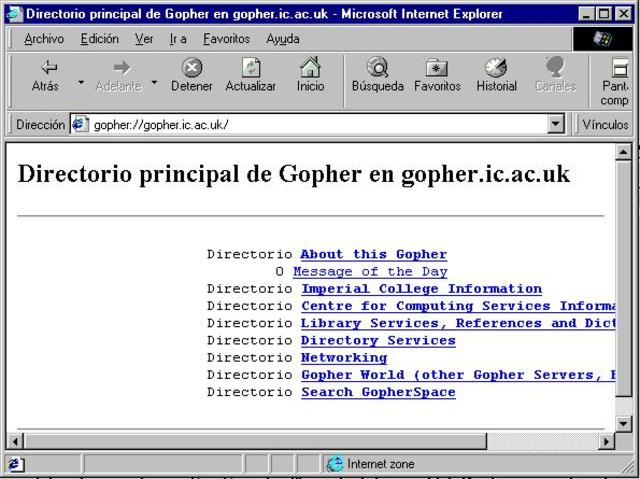The width and height of the screenshot is (640, 479).
Task: Click the Internet zone status text
Action: pos(380,464)
